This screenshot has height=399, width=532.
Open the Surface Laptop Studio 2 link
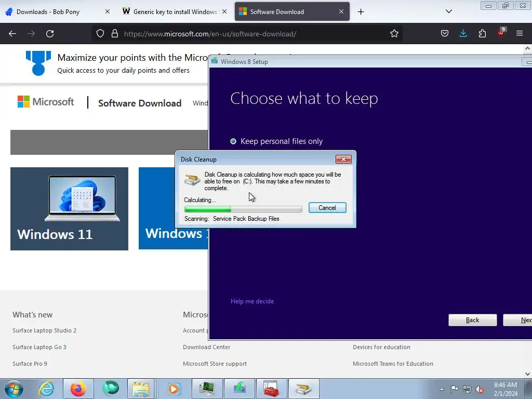[x=45, y=330]
